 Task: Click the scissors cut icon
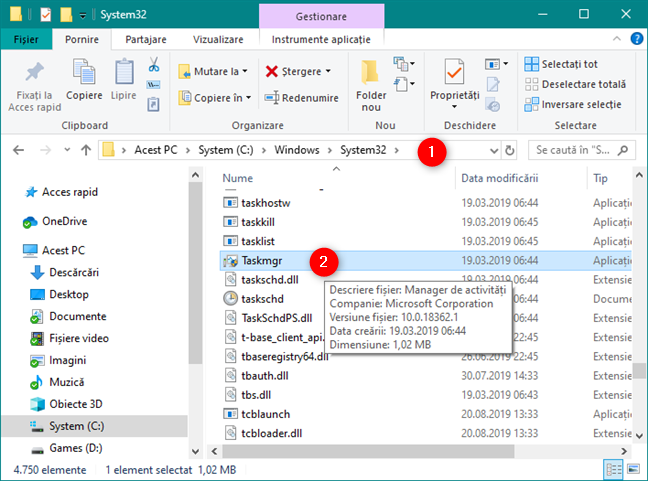tap(154, 64)
